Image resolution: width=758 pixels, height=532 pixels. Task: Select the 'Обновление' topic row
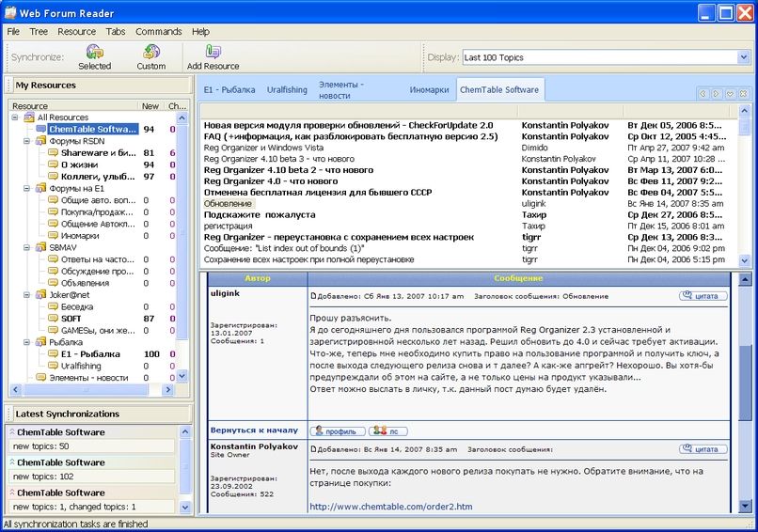[228, 203]
